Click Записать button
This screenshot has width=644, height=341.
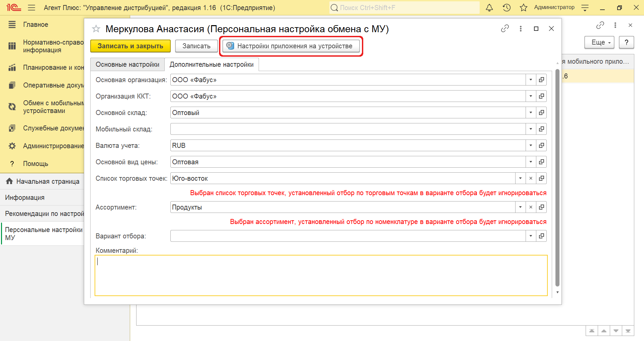click(x=197, y=46)
